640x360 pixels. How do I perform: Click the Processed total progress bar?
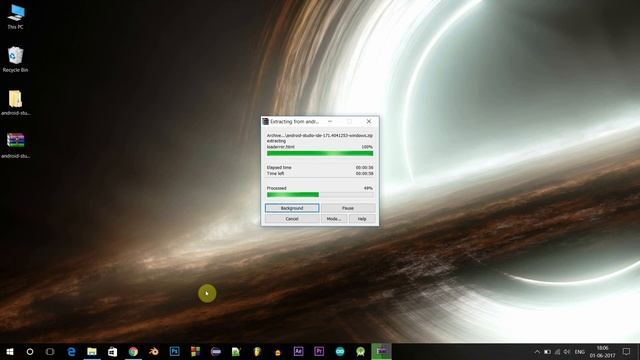coord(320,195)
